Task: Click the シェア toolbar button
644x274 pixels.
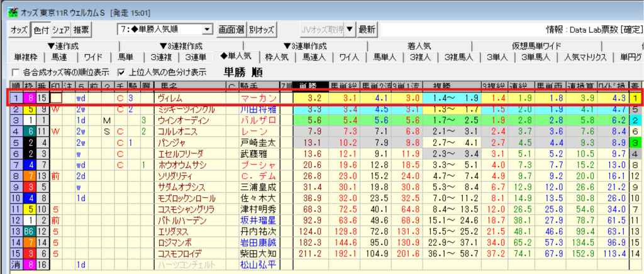Action: pos(60,30)
